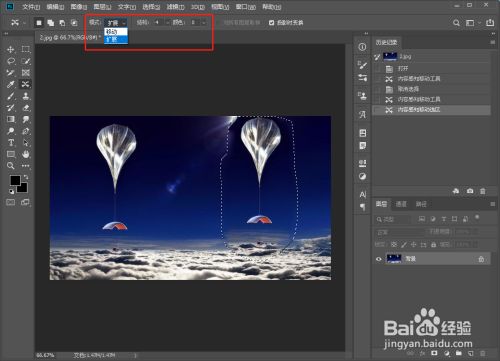Select the Clone Stamp tool

pyautogui.click(x=26, y=96)
